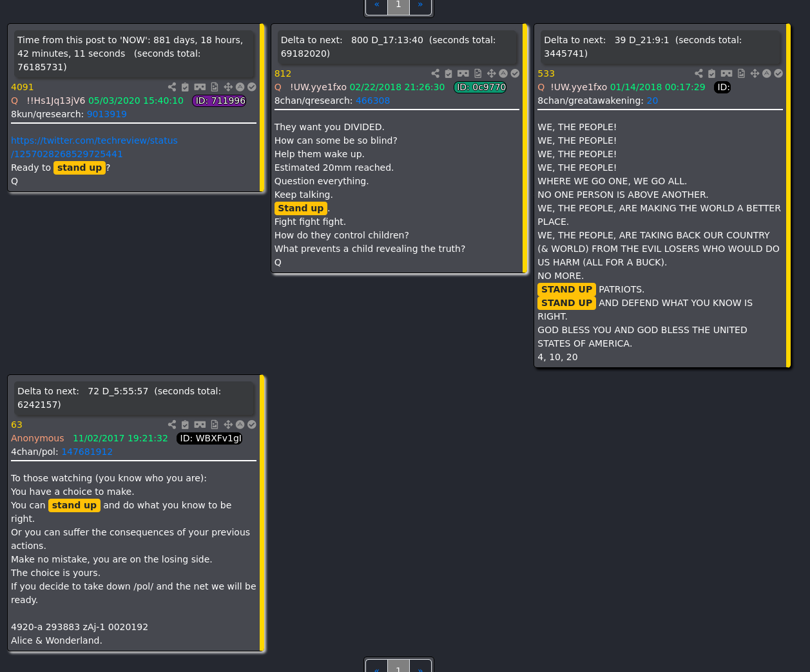Go to previous page in bottom pagination
The height and width of the screenshot is (672, 810).
point(376,667)
